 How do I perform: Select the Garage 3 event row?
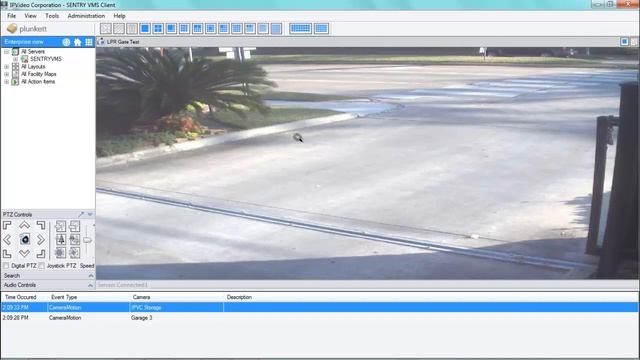[x=320, y=318]
